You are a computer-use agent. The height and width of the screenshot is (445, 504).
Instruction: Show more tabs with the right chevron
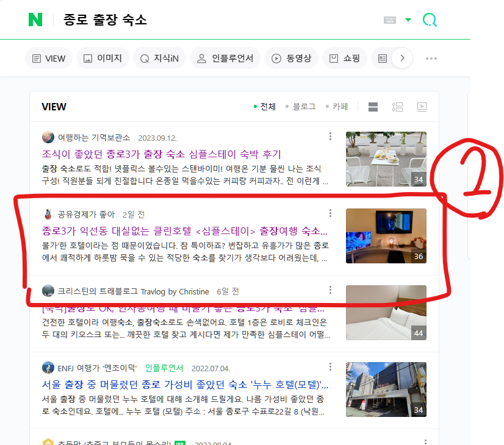(x=402, y=58)
